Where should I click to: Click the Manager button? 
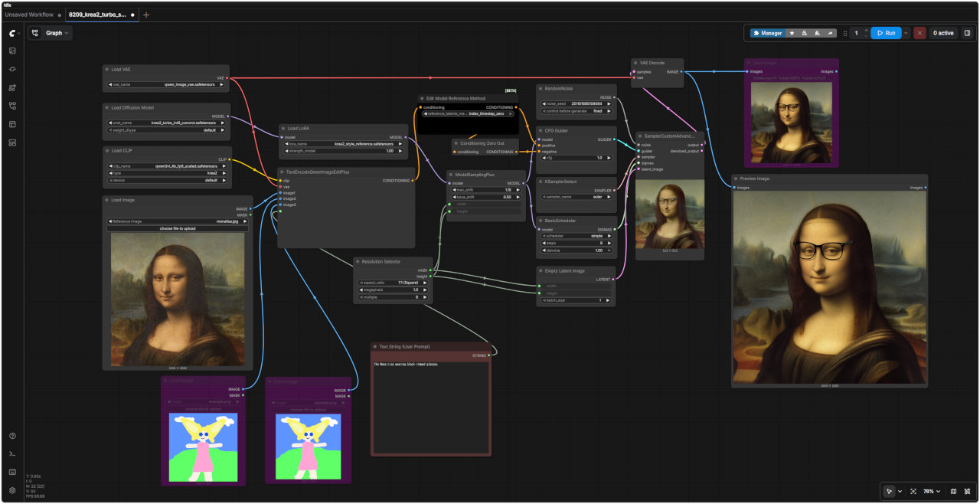(x=767, y=33)
